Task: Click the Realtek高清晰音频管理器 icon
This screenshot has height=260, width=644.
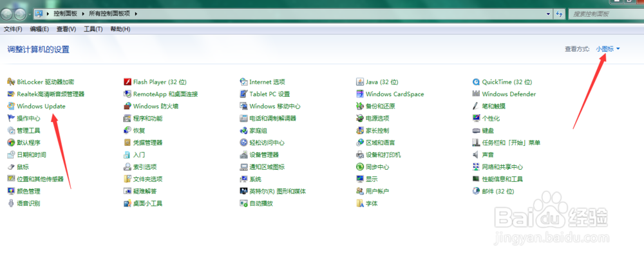Action: coord(11,94)
